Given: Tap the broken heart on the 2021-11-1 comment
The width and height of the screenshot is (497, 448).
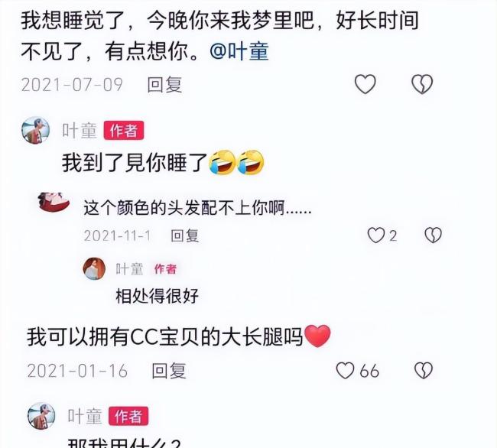Looking at the screenshot, I should click(433, 235).
